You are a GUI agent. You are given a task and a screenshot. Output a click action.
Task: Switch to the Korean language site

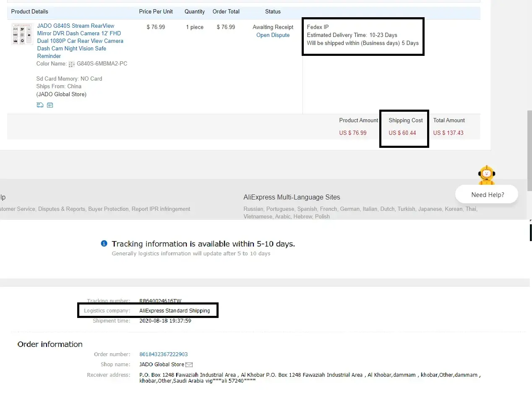(454, 209)
